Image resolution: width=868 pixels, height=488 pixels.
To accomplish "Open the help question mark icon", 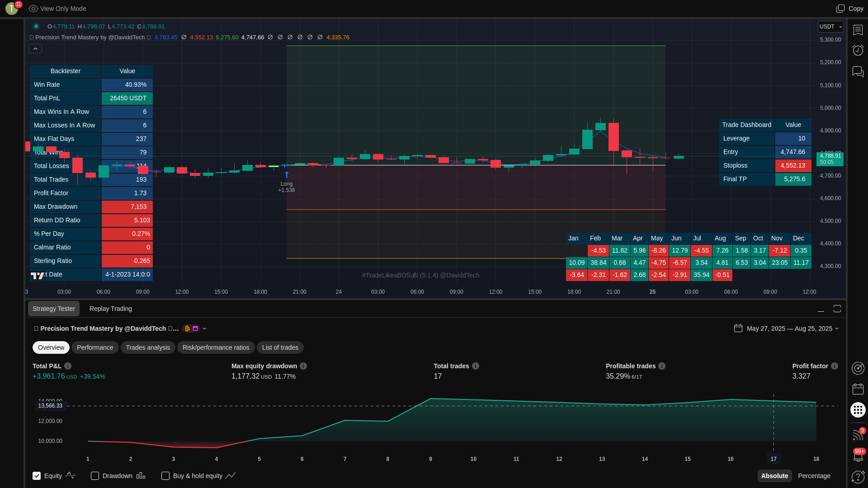I will point(858,476).
